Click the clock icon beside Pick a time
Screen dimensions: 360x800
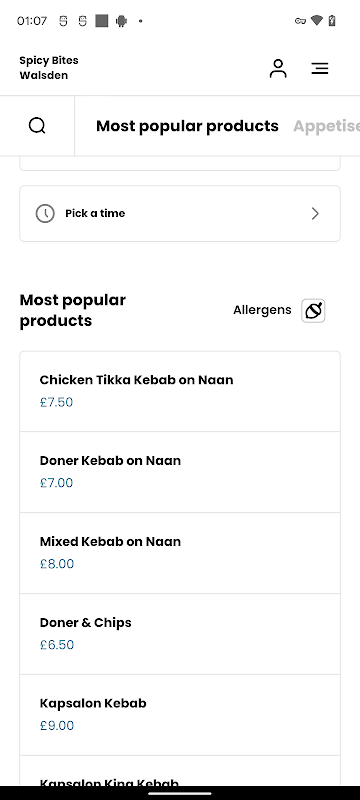(45, 213)
